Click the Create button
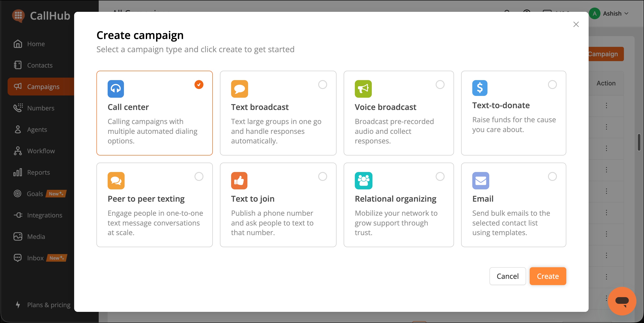 tap(548, 276)
